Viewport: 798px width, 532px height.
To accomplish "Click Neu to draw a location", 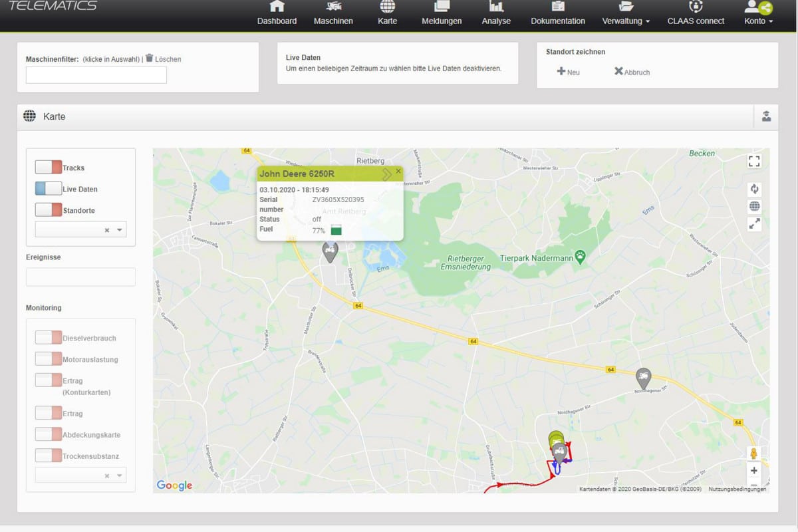I will click(x=573, y=72).
